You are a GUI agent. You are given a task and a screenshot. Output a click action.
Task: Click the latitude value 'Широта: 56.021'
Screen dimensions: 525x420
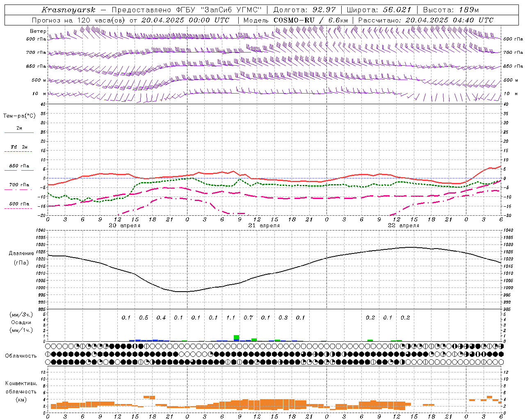point(379,10)
